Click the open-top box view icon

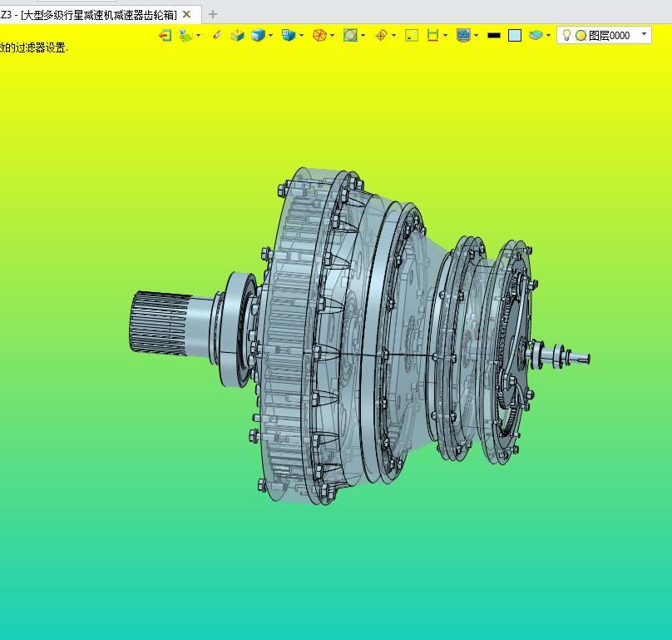[x=237, y=35]
